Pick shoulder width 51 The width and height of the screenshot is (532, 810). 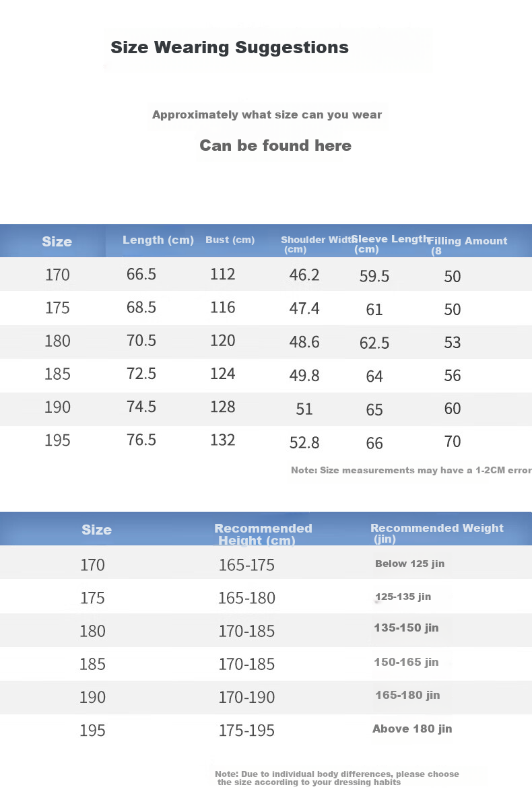tap(304, 409)
